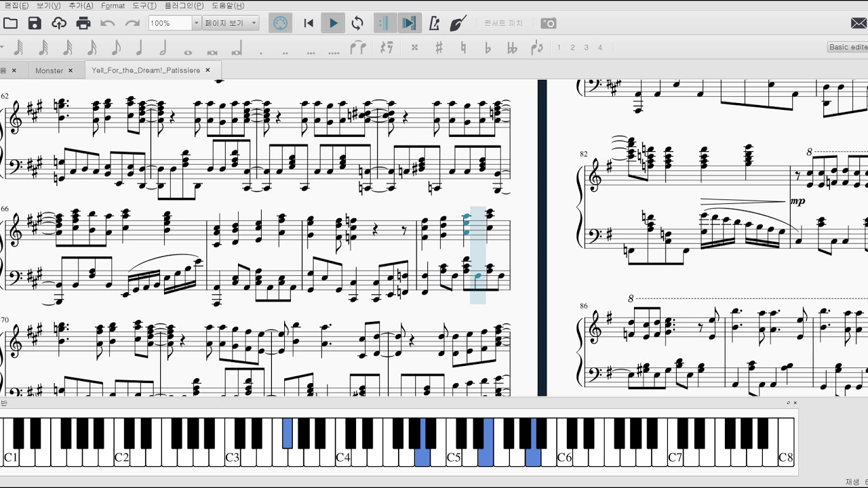Close the Yell_For_the_Dream!_Patissiere tab
The height and width of the screenshot is (488, 868).
pos(208,70)
